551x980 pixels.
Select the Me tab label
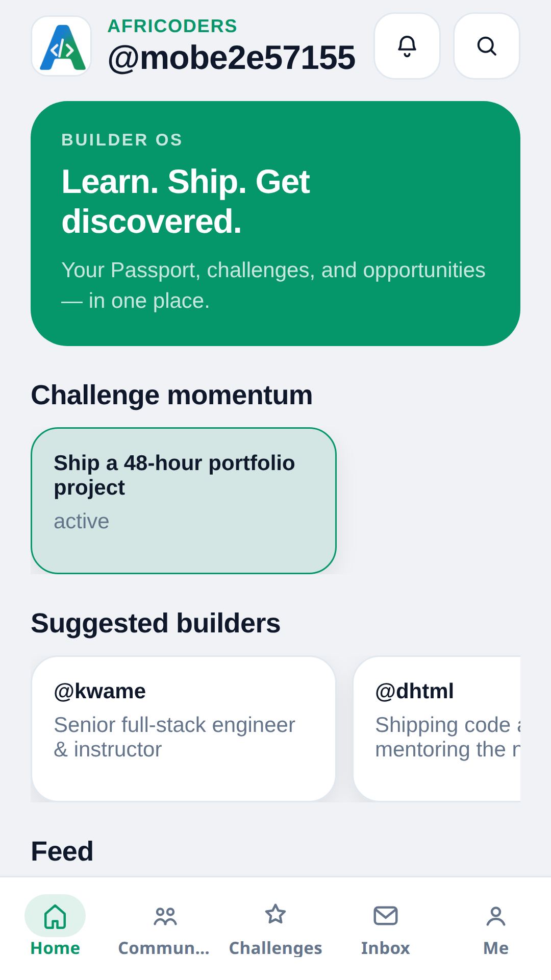[496, 948]
